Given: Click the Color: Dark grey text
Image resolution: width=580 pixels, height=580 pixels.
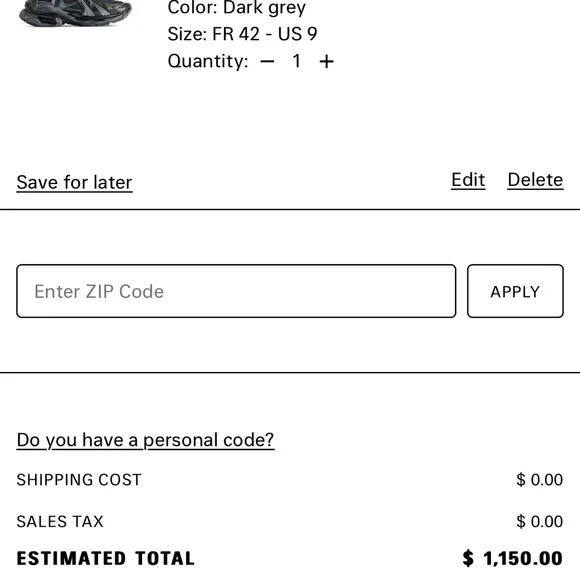Looking at the screenshot, I should pos(237,8).
